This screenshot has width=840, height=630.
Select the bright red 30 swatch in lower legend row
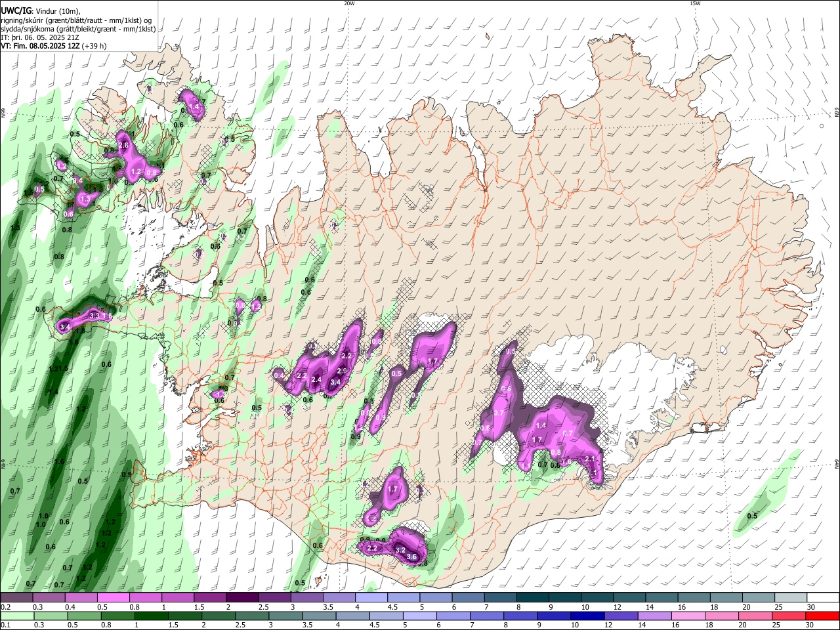coord(822,616)
